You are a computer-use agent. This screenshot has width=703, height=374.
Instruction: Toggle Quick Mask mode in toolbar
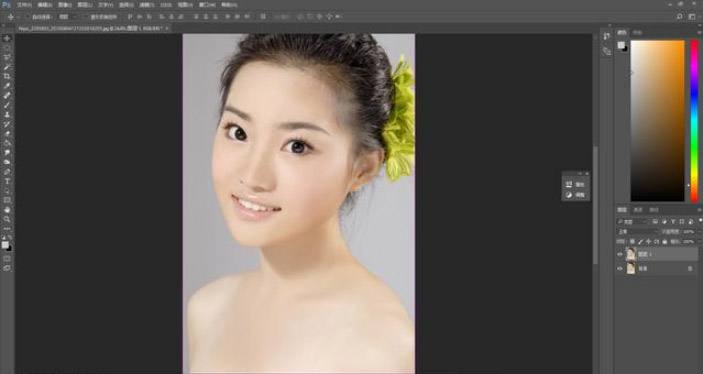[x=7, y=258]
